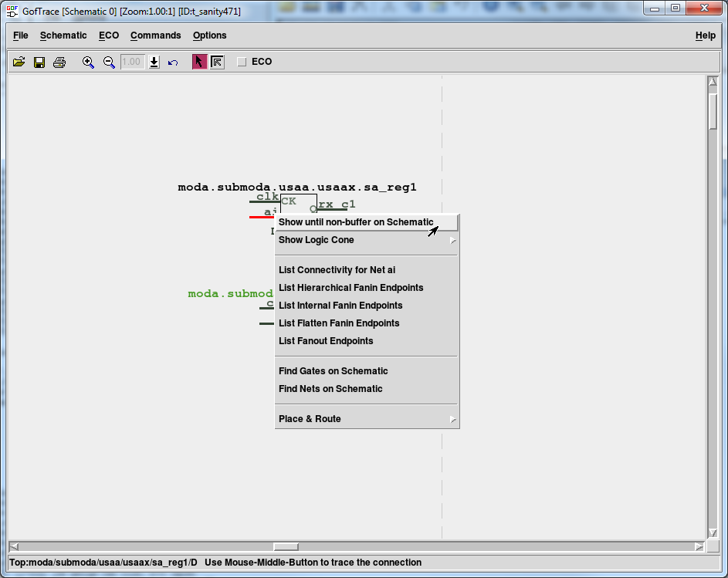Open the Commands menu
The width and height of the screenshot is (728, 578).
point(155,35)
